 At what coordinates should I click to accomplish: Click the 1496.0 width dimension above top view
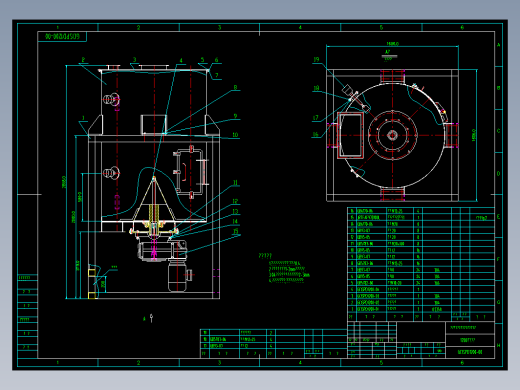[x=393, y=44]
